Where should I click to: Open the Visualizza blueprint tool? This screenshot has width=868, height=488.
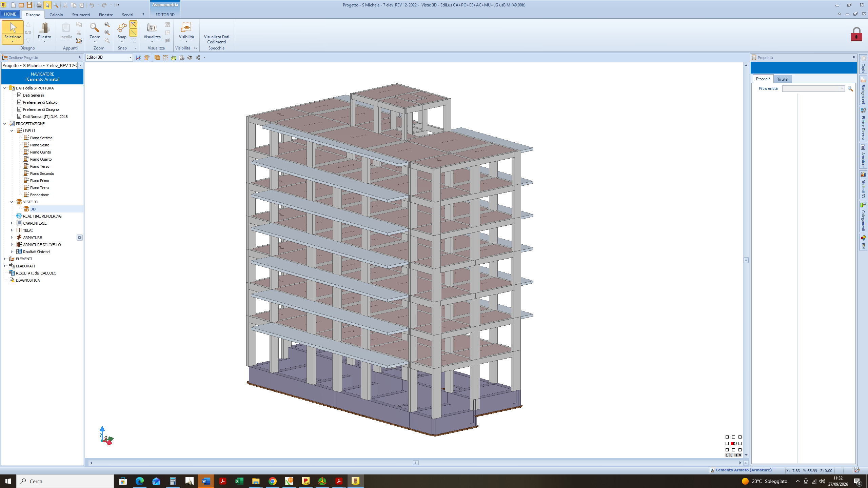152,32
